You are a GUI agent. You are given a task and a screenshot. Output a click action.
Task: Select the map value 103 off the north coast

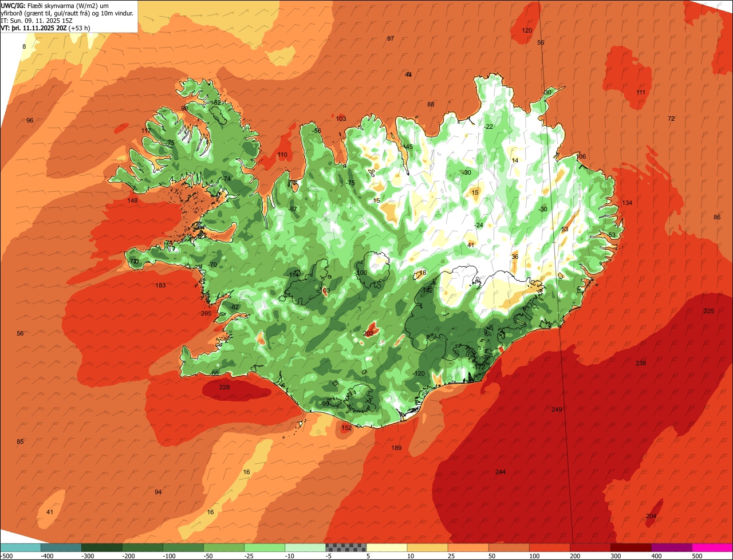click(341, 119)
